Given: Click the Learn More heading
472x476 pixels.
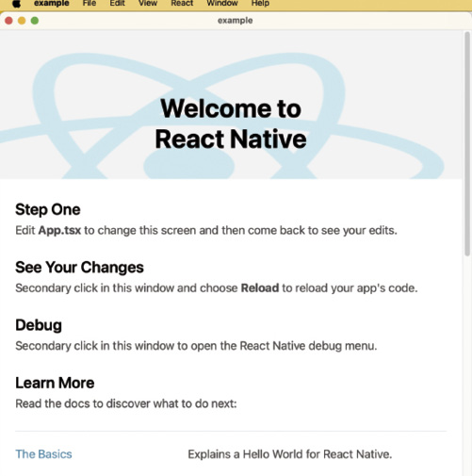Looking at the screenshot, I should click(55, 383).
